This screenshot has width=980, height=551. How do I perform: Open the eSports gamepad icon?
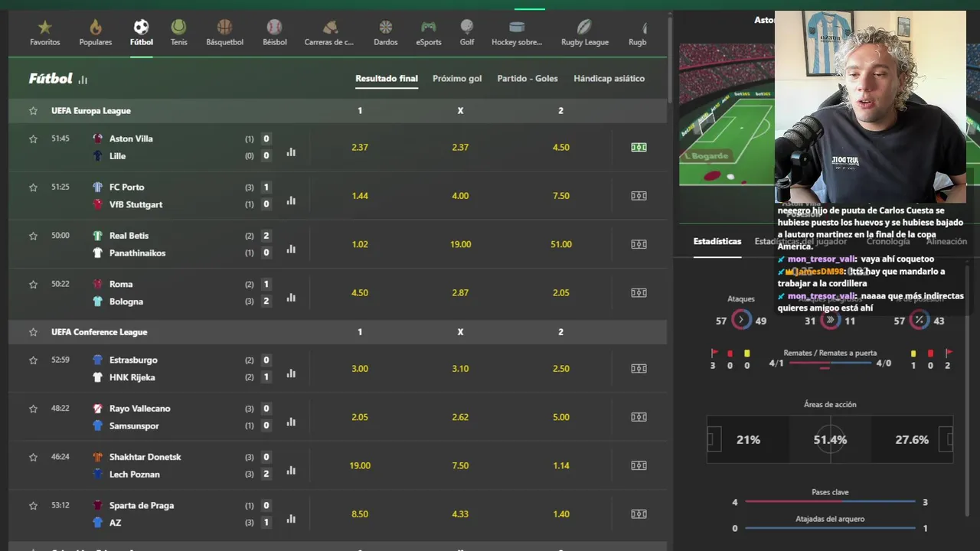coord(428,28)
